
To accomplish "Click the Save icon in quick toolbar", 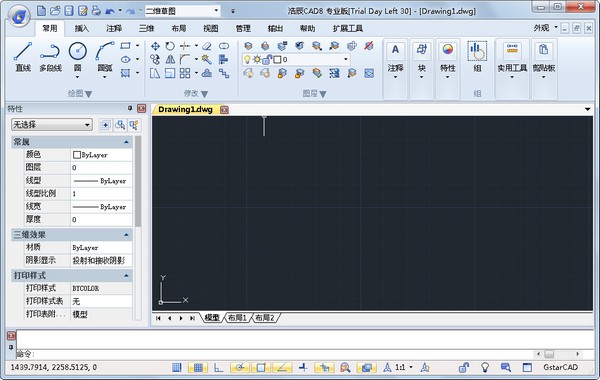I will (69, 11).
